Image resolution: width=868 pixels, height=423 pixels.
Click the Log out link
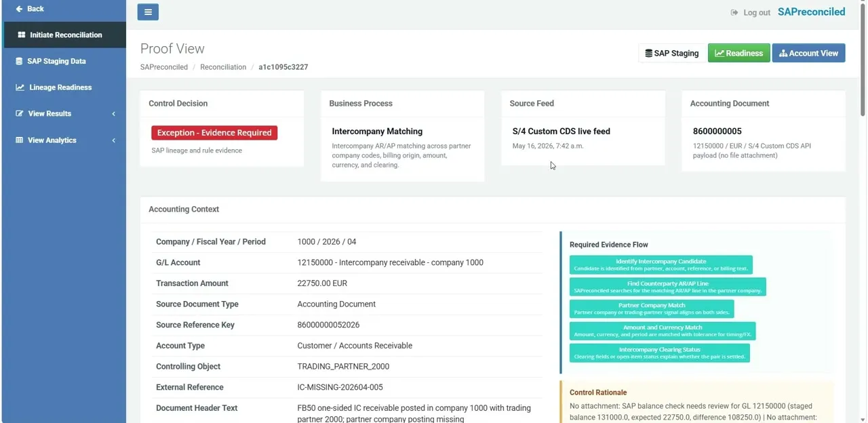(750, 12)
